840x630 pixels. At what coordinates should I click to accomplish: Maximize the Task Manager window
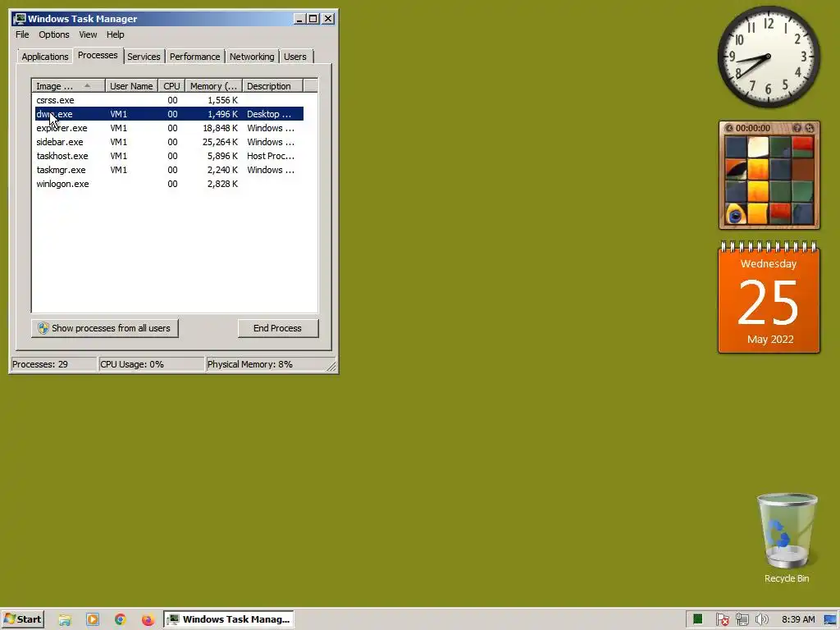coord(313,19)
